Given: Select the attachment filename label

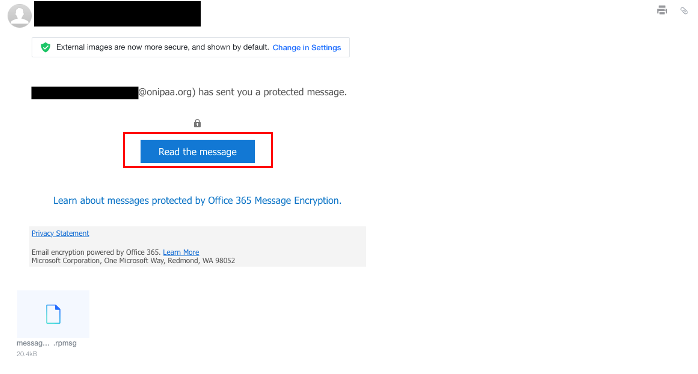Looking at the screenshot, I should [x=46, y=343].
